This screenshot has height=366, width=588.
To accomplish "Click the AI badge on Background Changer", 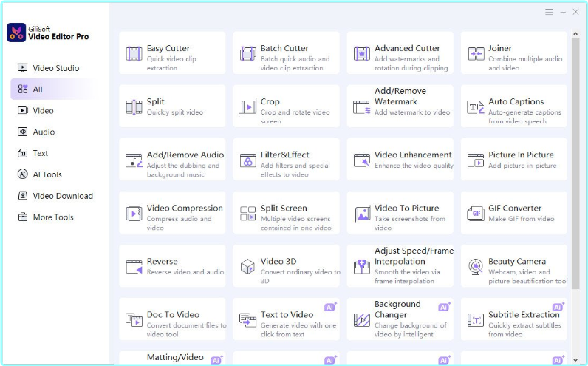I will 444,307.
